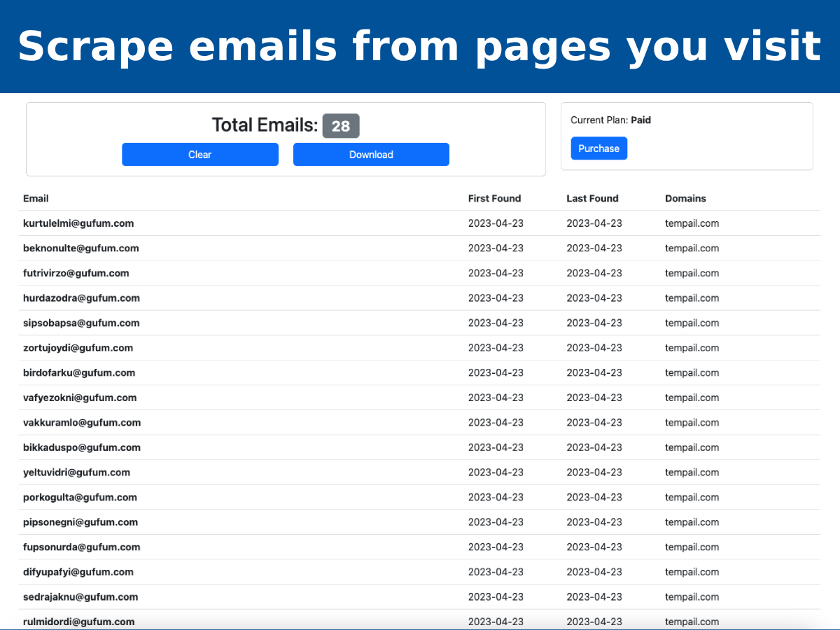Select email futrivirzo@gufum.com
The image size is (840, 630).
point(76,273)
